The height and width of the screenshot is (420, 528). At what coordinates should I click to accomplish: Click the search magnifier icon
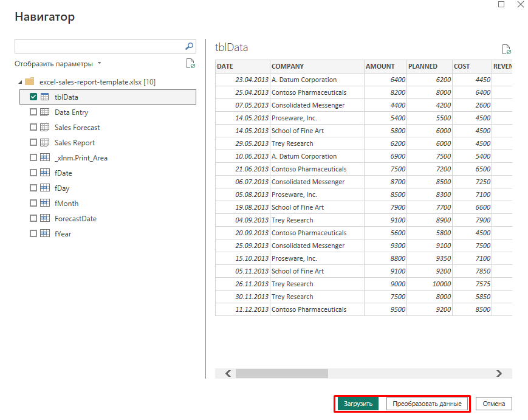point(189,46)
